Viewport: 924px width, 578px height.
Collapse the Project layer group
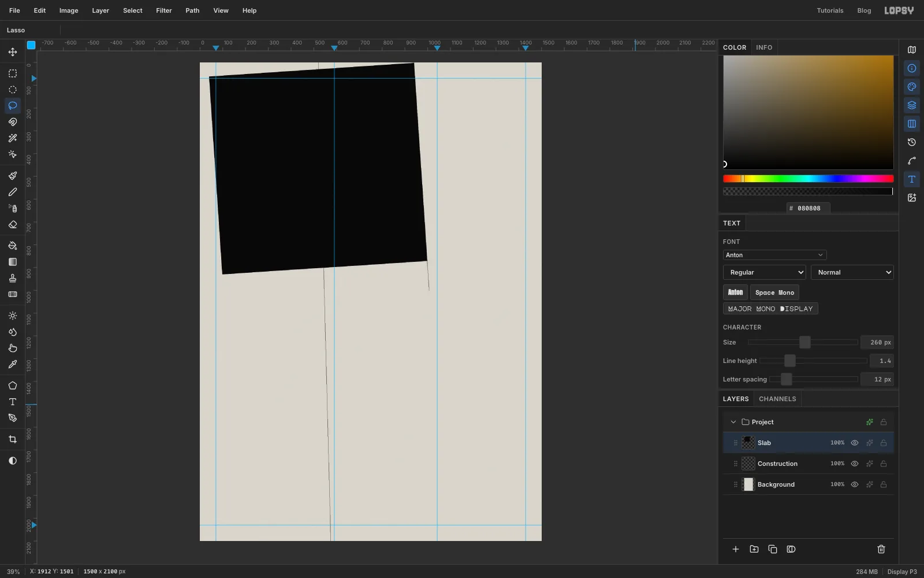[733, 422]
